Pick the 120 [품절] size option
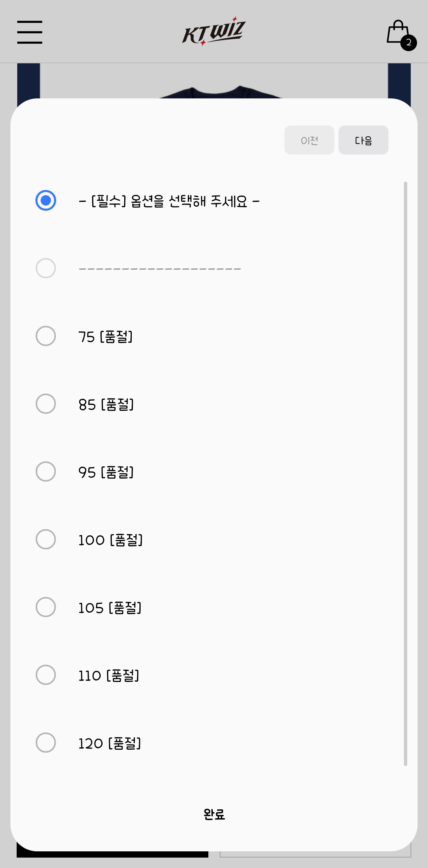Screen dimensions: 428x868 pyautogui.click(x=46, y=742)
